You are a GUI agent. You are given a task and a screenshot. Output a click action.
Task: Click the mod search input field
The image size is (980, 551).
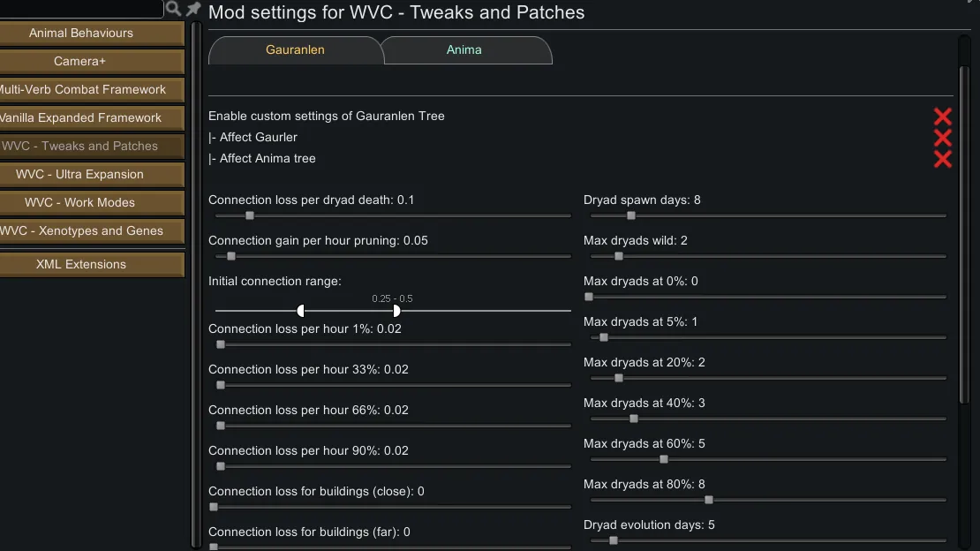point(79,9)
